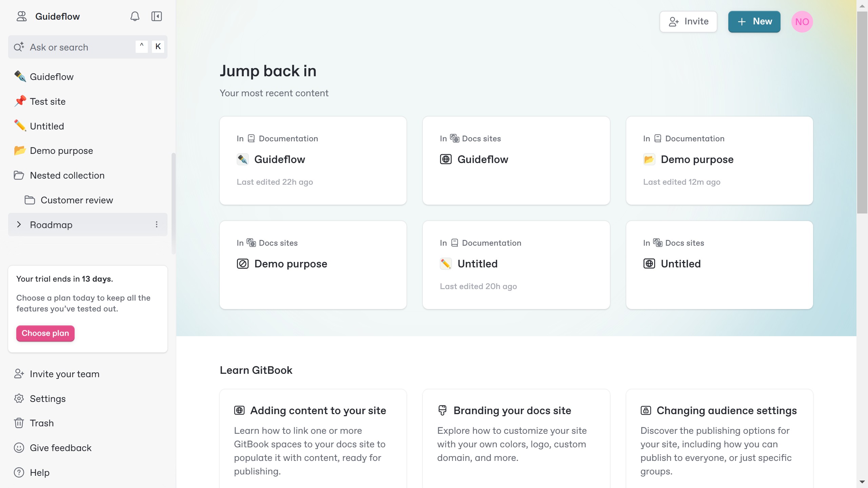
Task: Open Help from sidebar
Action: click(x=88, y=472)
